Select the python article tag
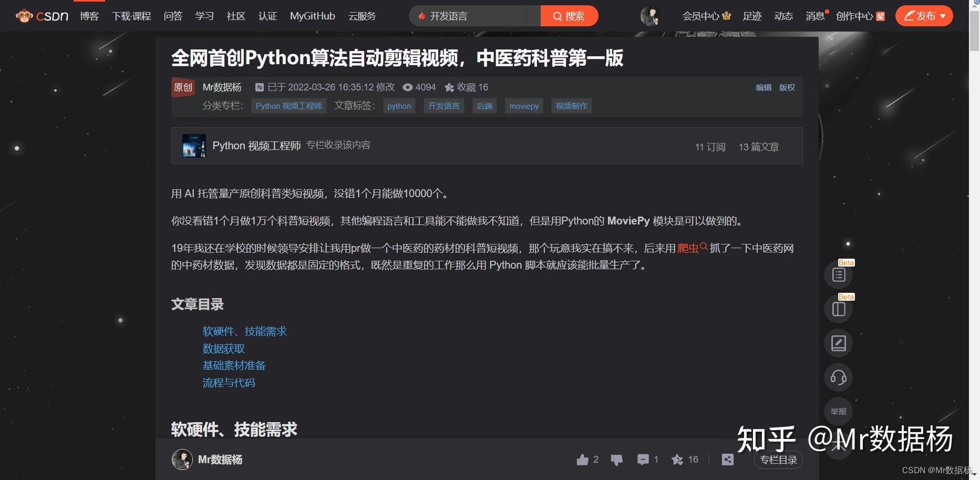The height and width of the screenshot is (480, 980). click(x=399, y=106)
